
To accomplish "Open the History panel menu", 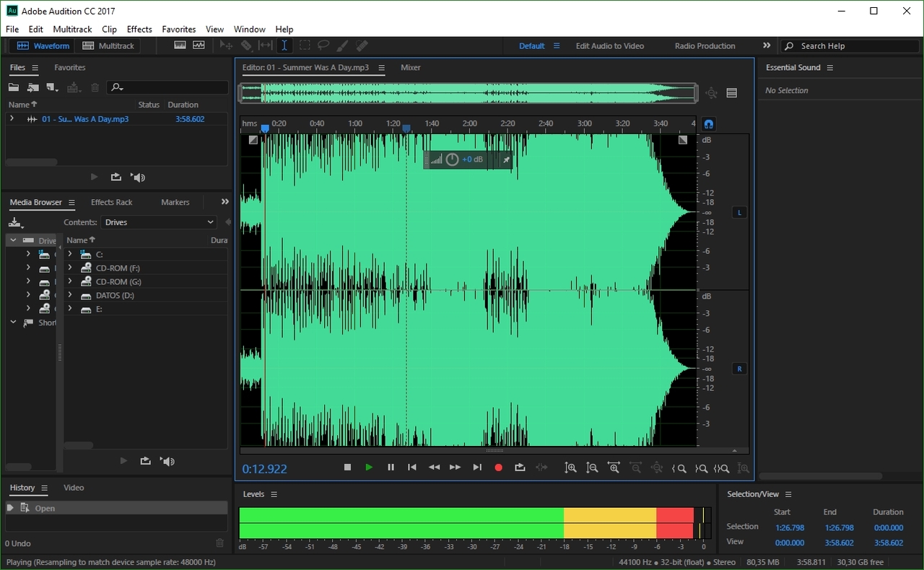I will click(x=44, y=488).
